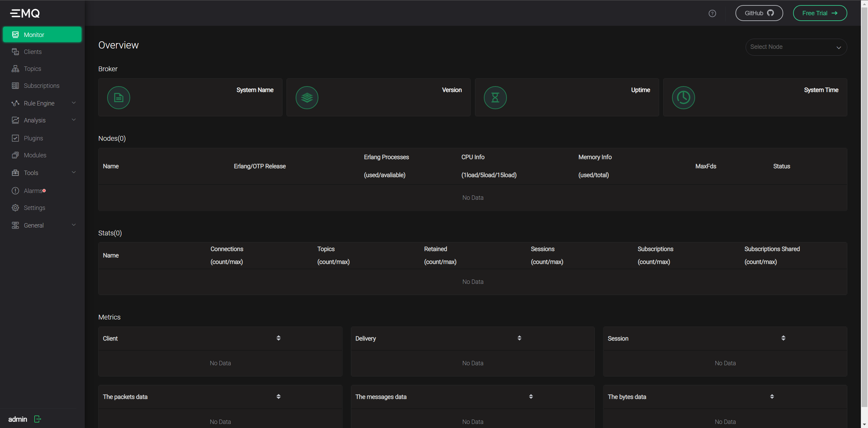Open the Clients menu item

pyautogui.click(x=33, y=52)
